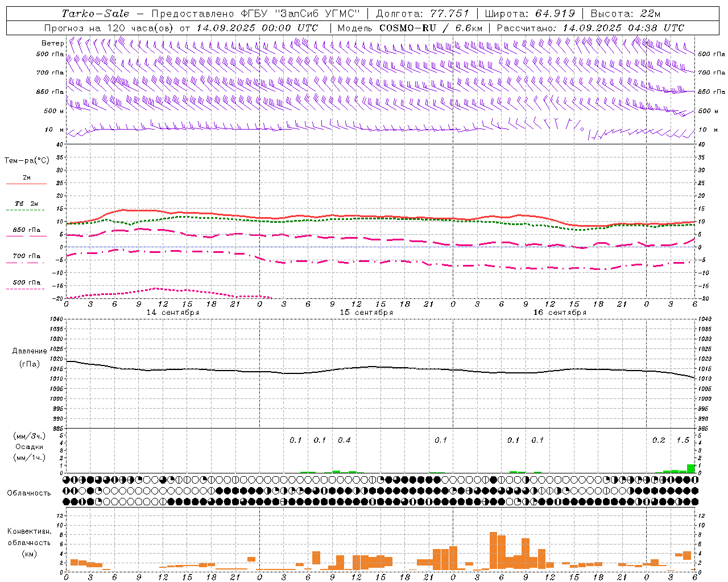Screen dimensions: 728x582
Task: Click the dash-dot 700 гПа legend line sample
Action: pos(25,263)
